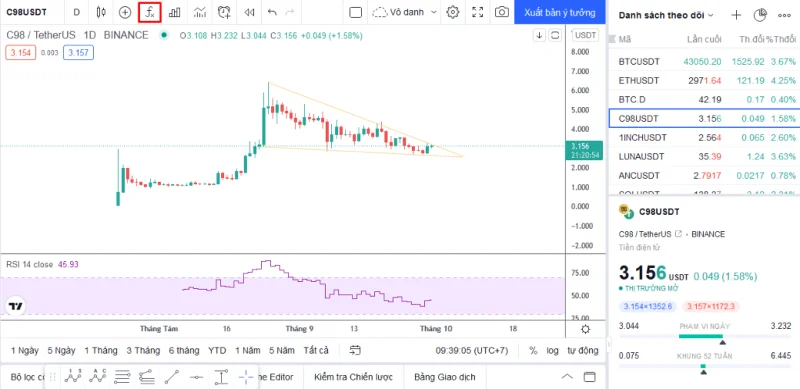Set range to 1 Năm
The width and height of the screenshot is (800, 389).
(x=249, y=351)
